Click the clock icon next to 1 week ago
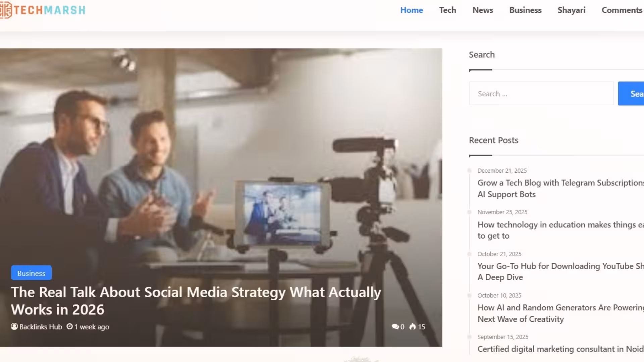644x362 pixels. (x=69, y=326)
